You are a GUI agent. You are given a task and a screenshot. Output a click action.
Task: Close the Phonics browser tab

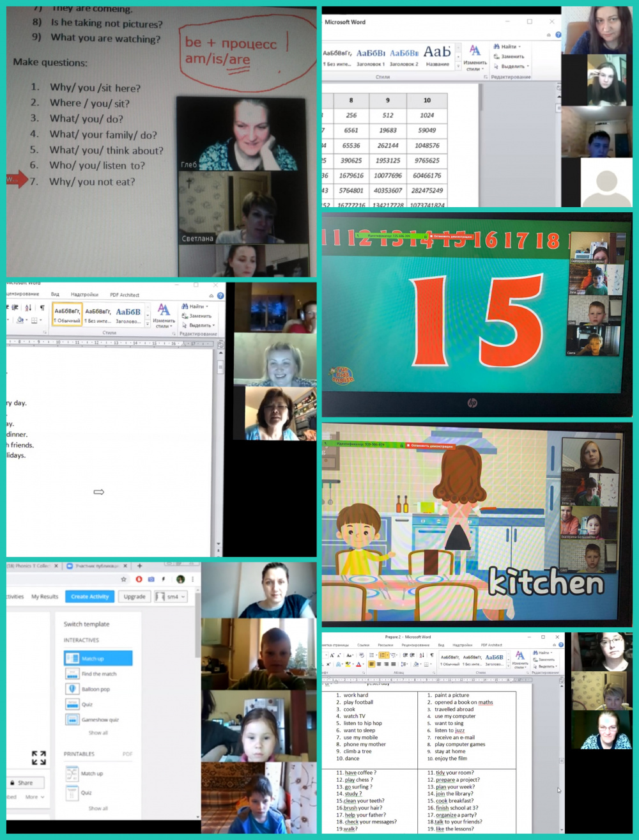tap(56, 566)
